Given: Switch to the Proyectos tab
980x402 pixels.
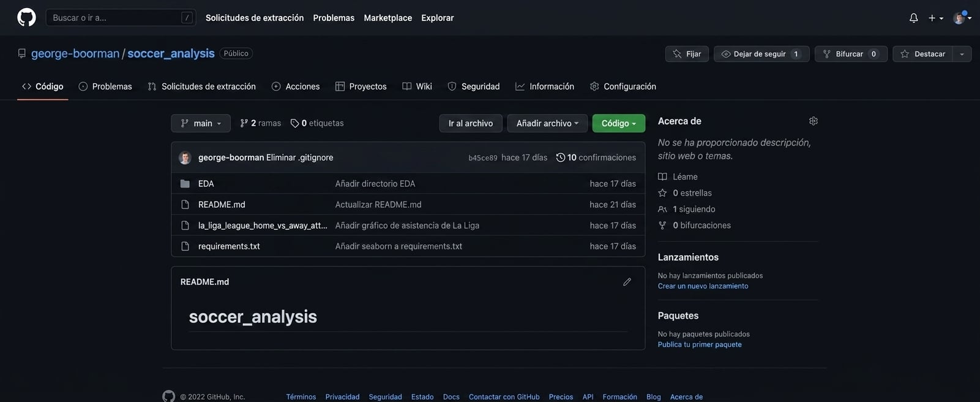Looking at the screenshot, I should coord(361,86).
